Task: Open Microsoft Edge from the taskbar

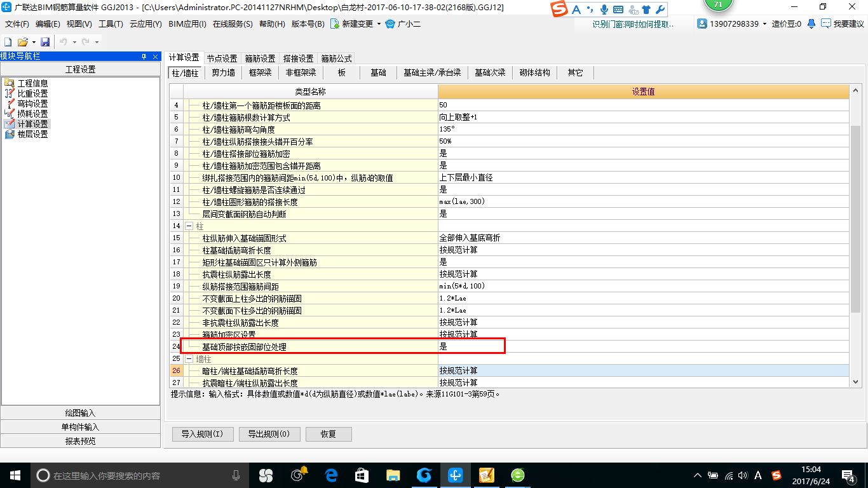Action: (331, 475)
